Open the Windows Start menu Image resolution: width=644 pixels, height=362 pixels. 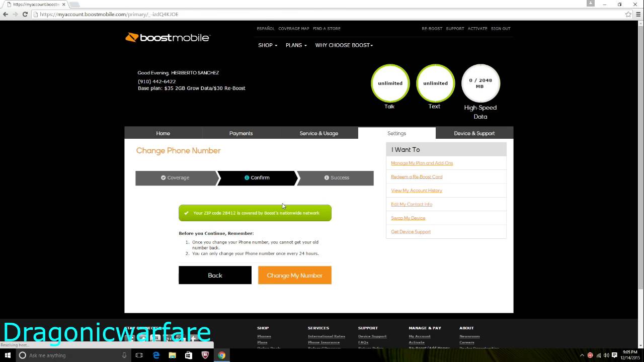coord(8,355)
